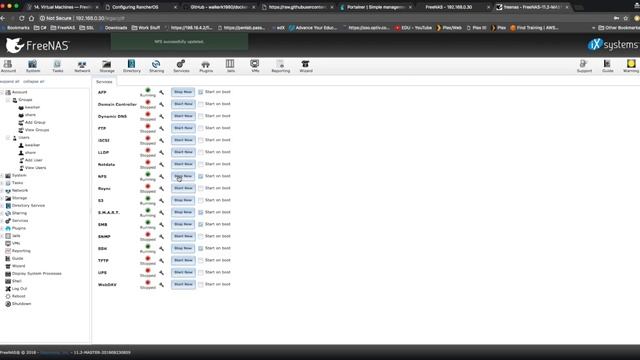Click the wrench icon for FTP service
Screen dimensions: 640x360
tap(162, 128)
